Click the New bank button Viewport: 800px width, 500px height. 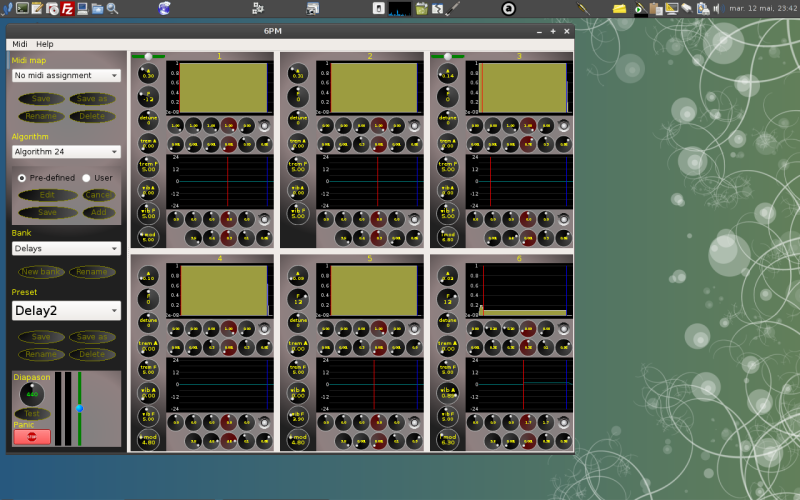point(40,272)
